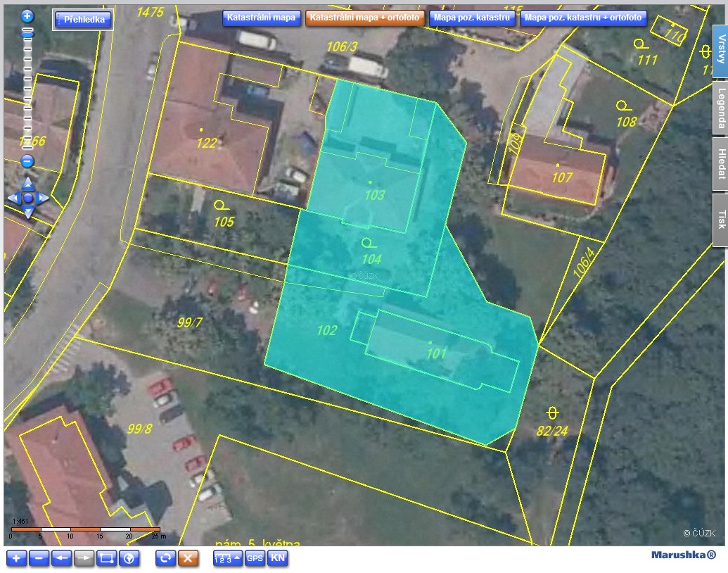Click parcel label 107
The image size is (728, 573).
[562, 177]
